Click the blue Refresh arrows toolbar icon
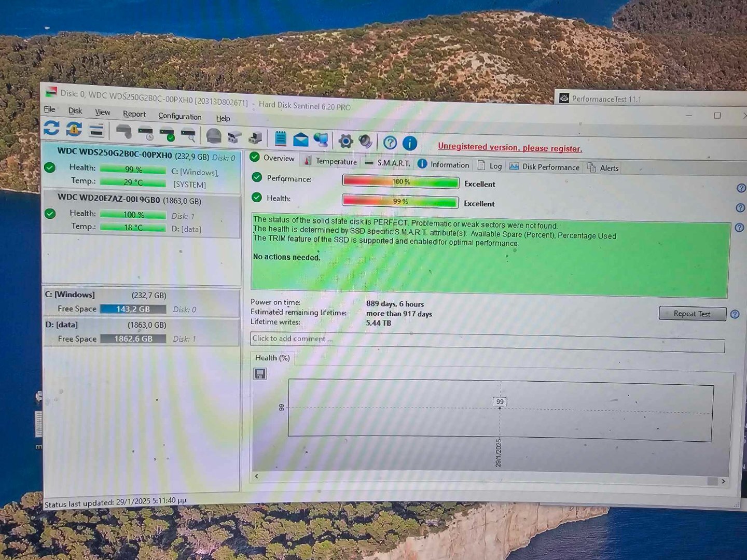747x560 pixels. [51, 129]
